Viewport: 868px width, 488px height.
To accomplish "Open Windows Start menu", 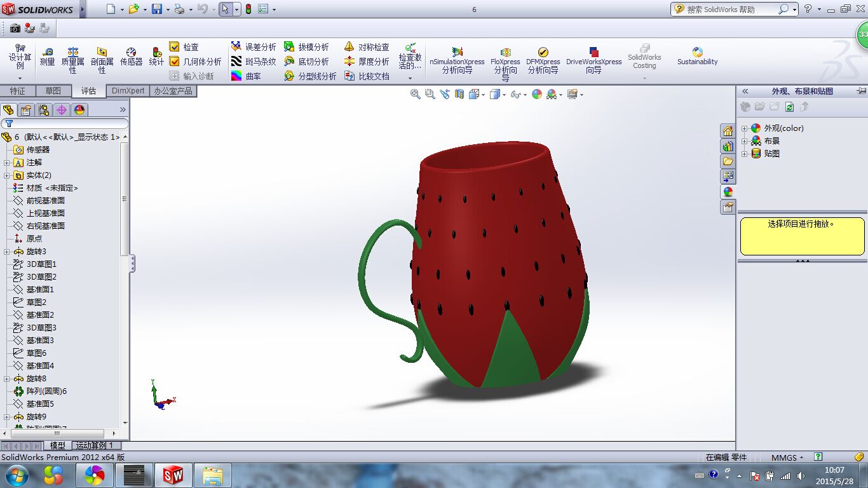I will [16, 475].
